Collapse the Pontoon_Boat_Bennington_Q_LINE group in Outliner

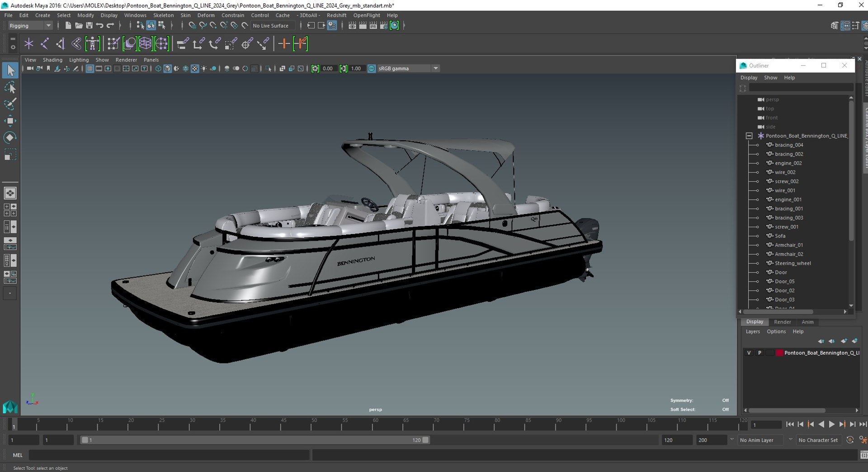point(749,136)
